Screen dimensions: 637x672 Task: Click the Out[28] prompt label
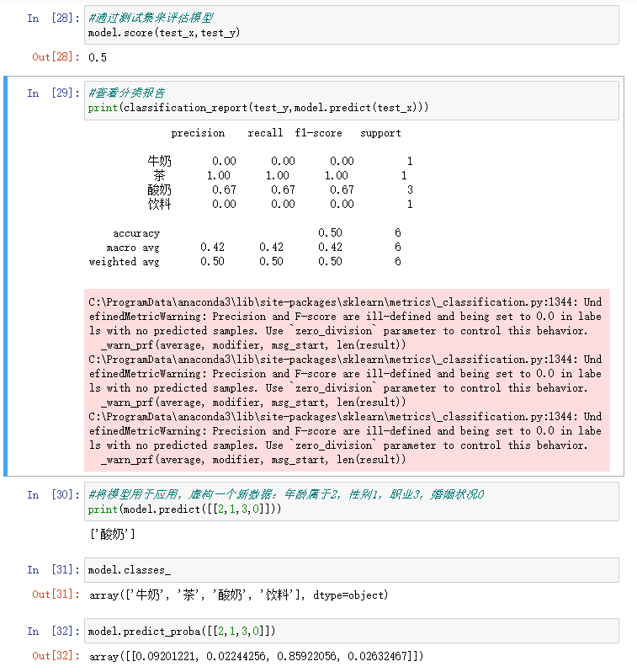pyautogui.click(x=56, y=57)
